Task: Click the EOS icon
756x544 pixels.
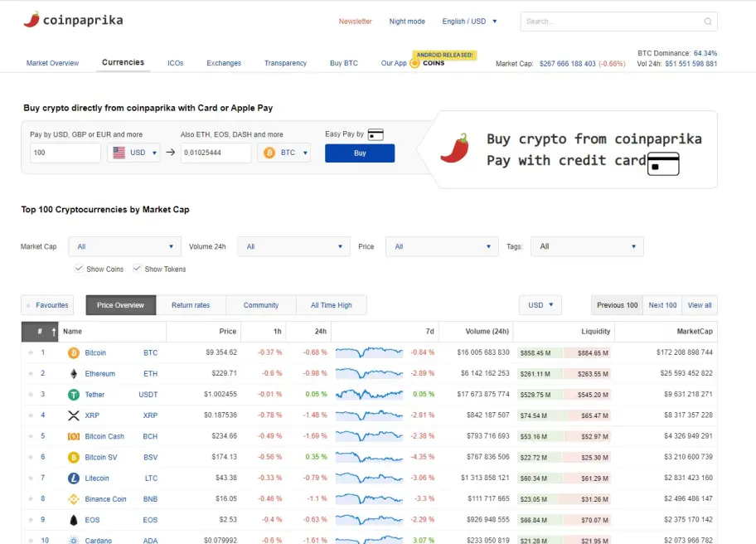Action: point(73,520)
